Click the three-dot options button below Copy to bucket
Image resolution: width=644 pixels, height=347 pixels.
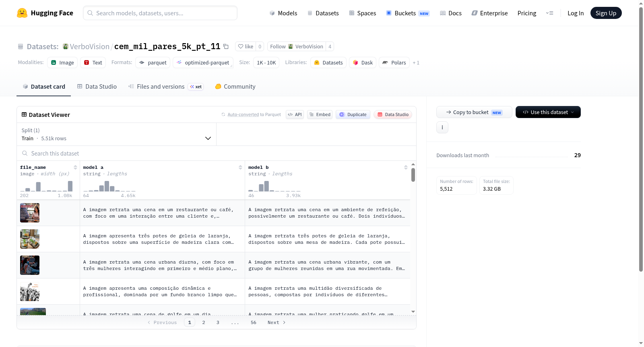(x=442, y=127)
